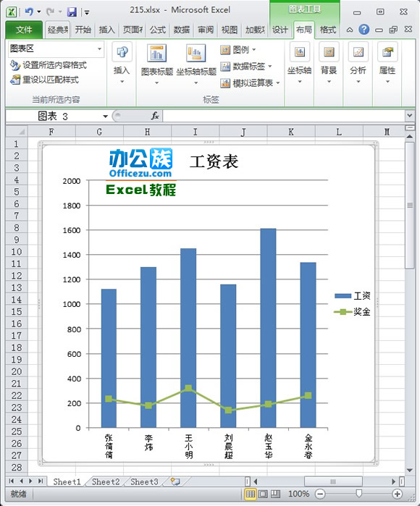The width and height of the screenshot is (420, 506).
Task: Click the fx insert function icon
Action: [x=155, y=116]
